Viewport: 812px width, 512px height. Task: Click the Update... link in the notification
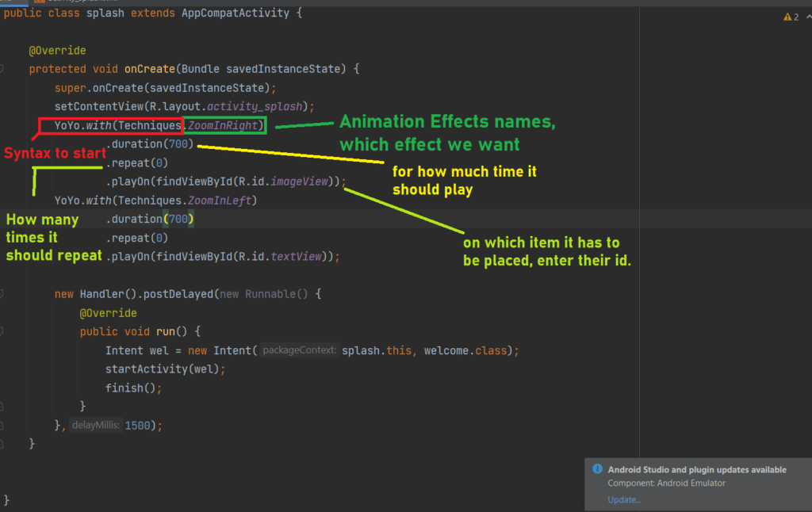(x=624, y=499)
